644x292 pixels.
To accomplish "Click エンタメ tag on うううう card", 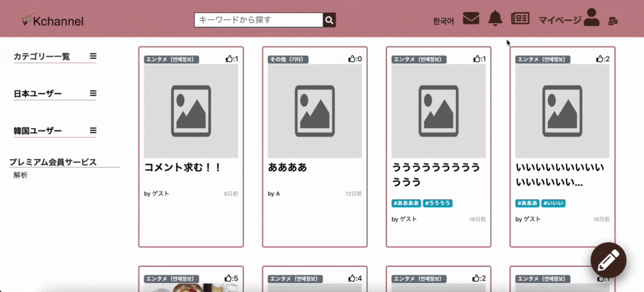I will coord(419,59).
